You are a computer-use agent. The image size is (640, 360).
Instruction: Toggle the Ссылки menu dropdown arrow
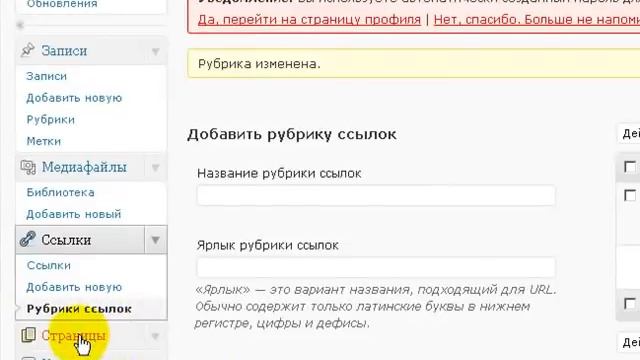click(x=156, y=240)
